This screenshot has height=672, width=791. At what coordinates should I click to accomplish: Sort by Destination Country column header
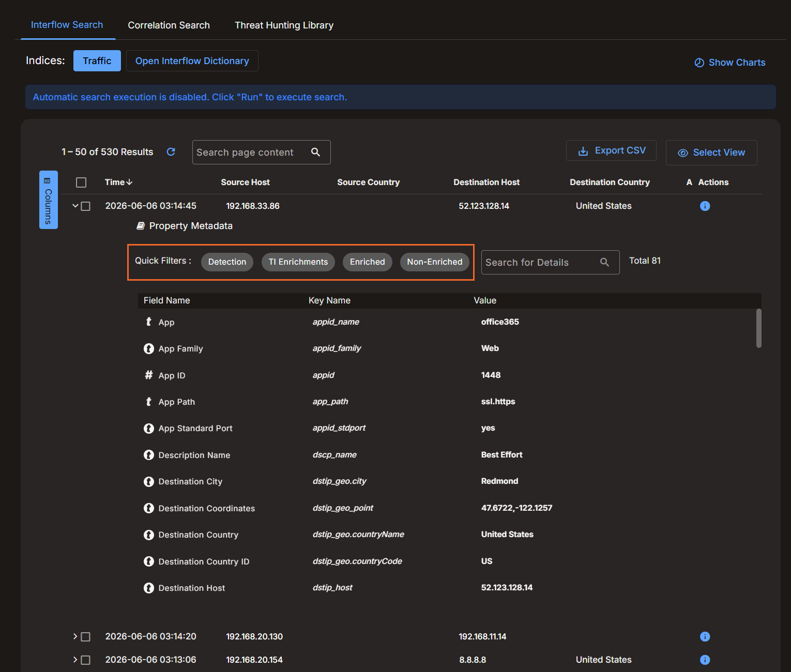coord(610,182)
